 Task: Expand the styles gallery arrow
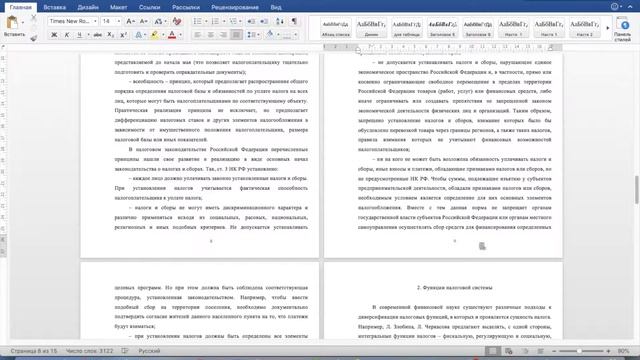tap(608, 28)
